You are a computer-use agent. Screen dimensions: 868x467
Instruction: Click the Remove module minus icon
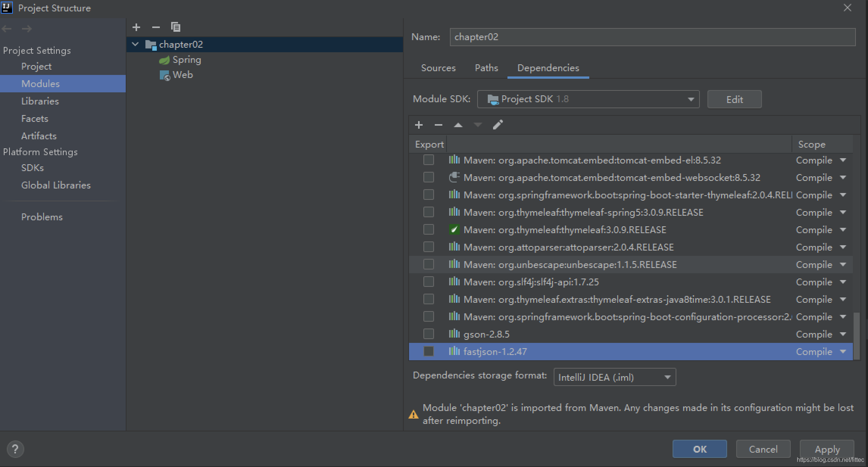tap(156, 27)
